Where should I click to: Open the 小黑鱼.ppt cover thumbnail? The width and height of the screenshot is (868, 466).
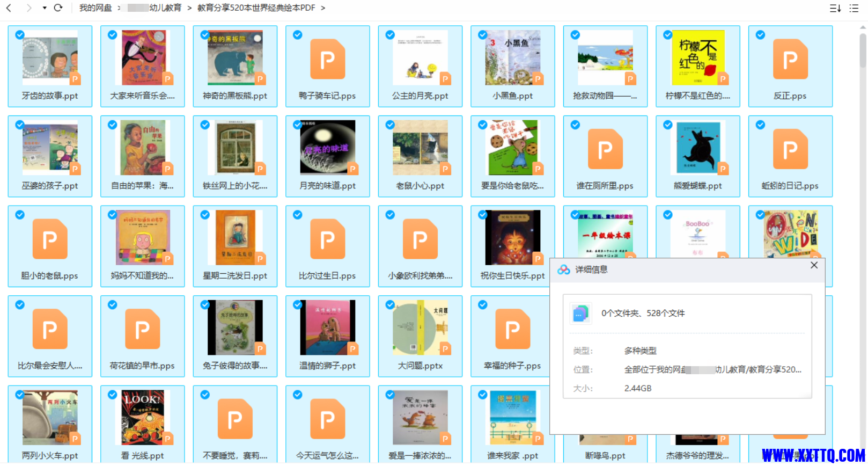pos(513,57)
